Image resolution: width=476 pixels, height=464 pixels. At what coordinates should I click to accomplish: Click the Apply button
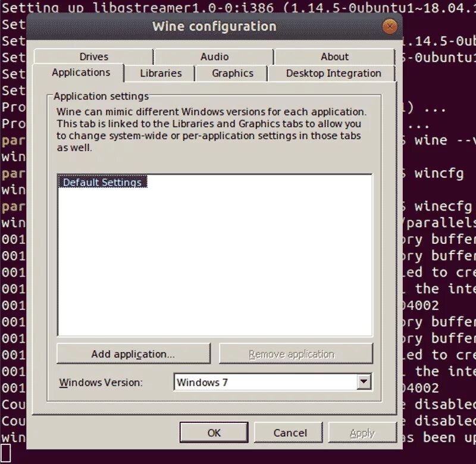click(x=362, y=432)
